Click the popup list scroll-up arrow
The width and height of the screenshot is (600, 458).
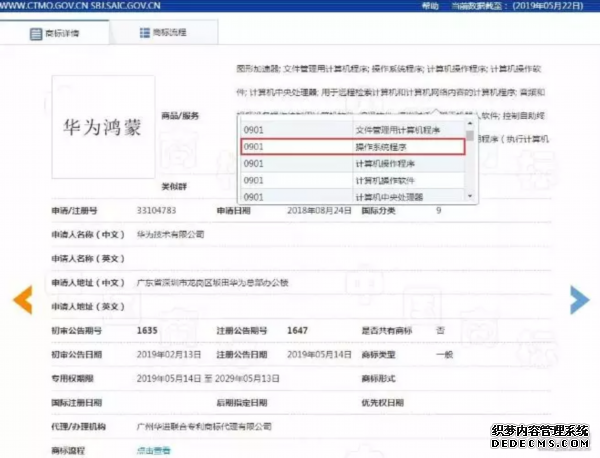[x=470, y=123]
